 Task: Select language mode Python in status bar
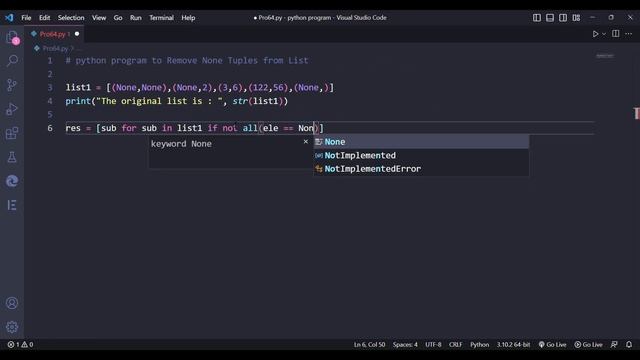tap(480, 344)
